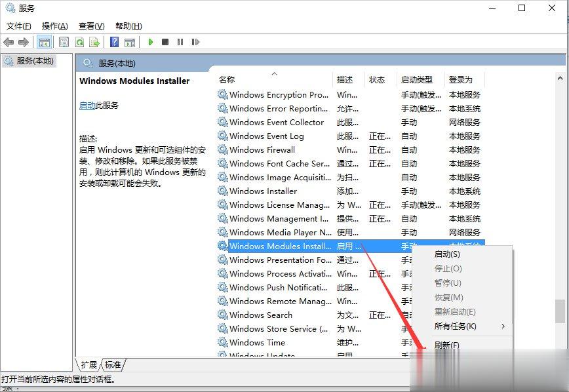Viewport: 569px width, 392px height.
Task: Click gear icon of Windows License Manager
Action: [222, 205]
